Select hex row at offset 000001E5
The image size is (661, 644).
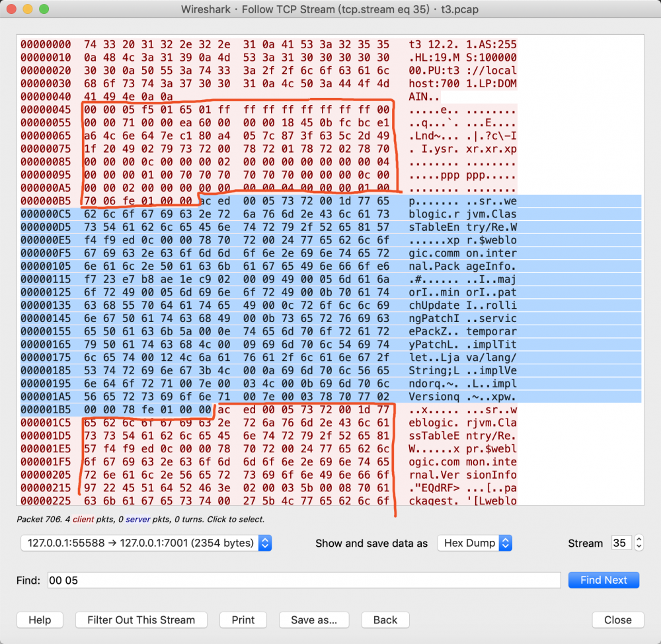click(x=268, y=449)
